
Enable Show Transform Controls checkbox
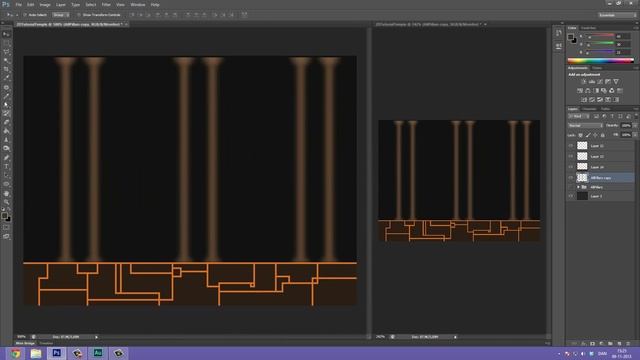[78, 15]
